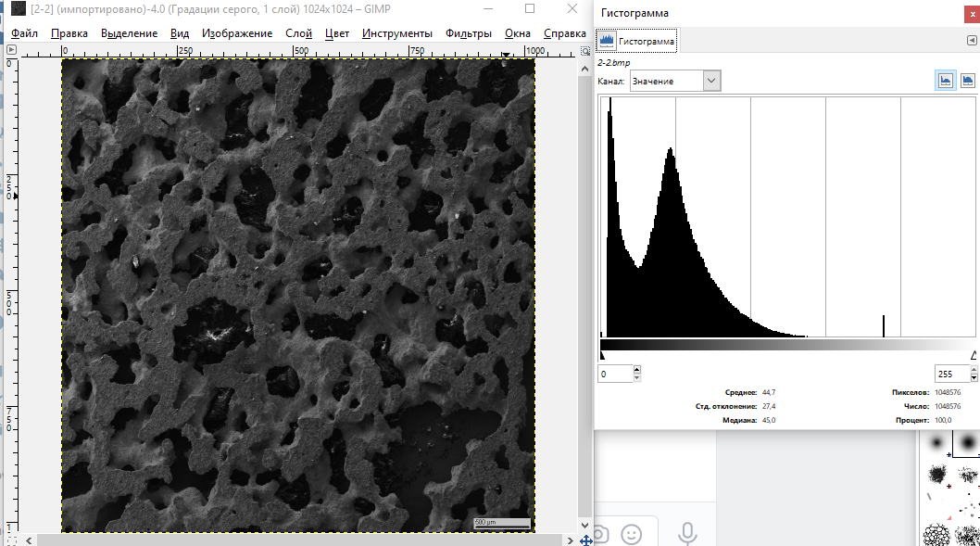
Task: Decrease the upper range value 255 with down arrow
Action: point(974,378)
